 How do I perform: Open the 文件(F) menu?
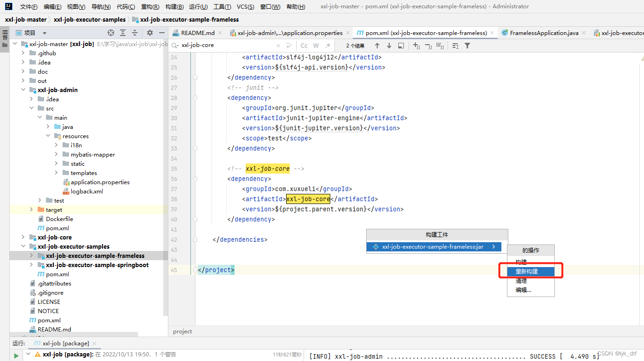[x=29, y=6]
